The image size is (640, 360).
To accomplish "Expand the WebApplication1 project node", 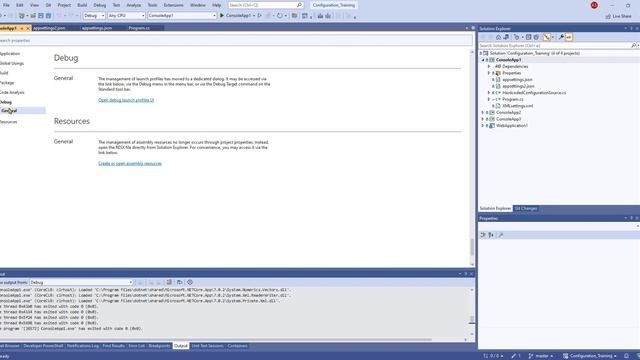I will pyautogui.click(x=483, y=126).
